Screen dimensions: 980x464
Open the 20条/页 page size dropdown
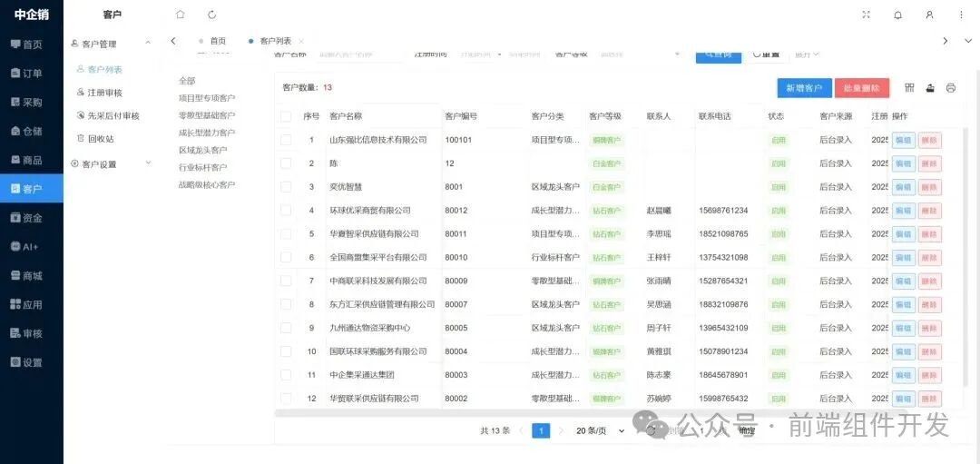601,430
